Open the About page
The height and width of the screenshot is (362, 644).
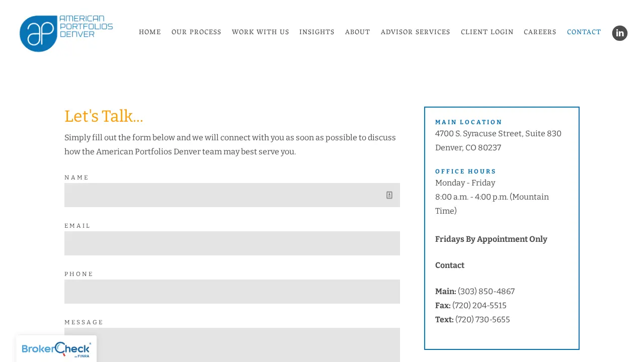click(358, 32)
